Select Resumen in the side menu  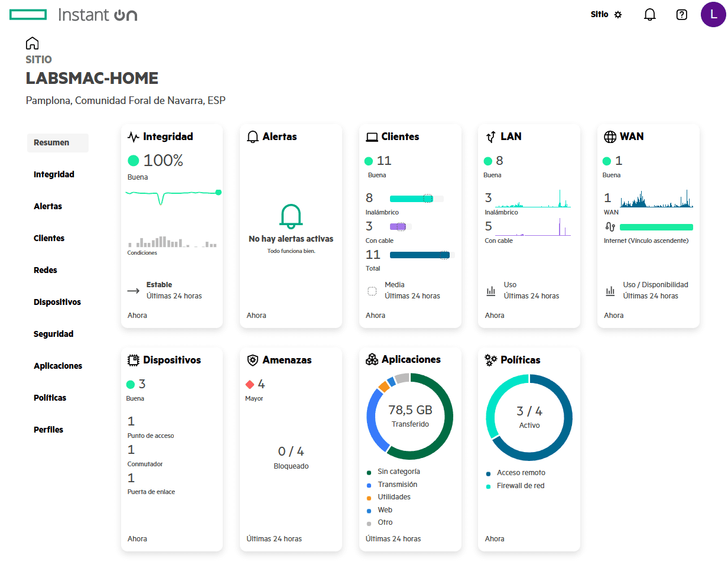click(x=51, y=142)
